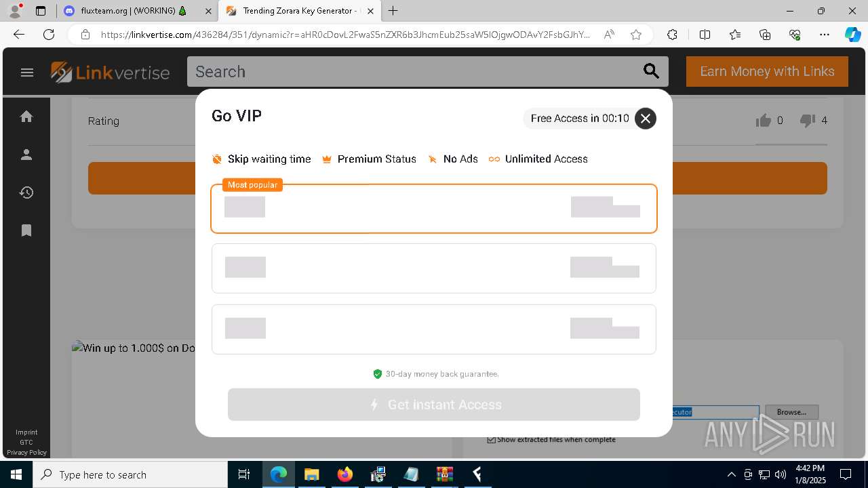Click the Linkvertise search field
This screenshot has height=488, width=868.
point(414,71)
